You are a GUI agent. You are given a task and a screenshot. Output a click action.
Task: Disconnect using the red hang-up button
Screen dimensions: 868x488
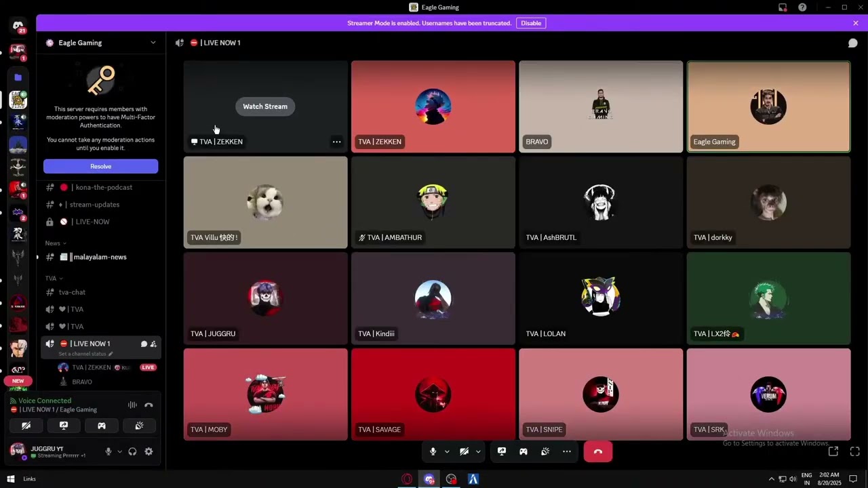(598, 451)
